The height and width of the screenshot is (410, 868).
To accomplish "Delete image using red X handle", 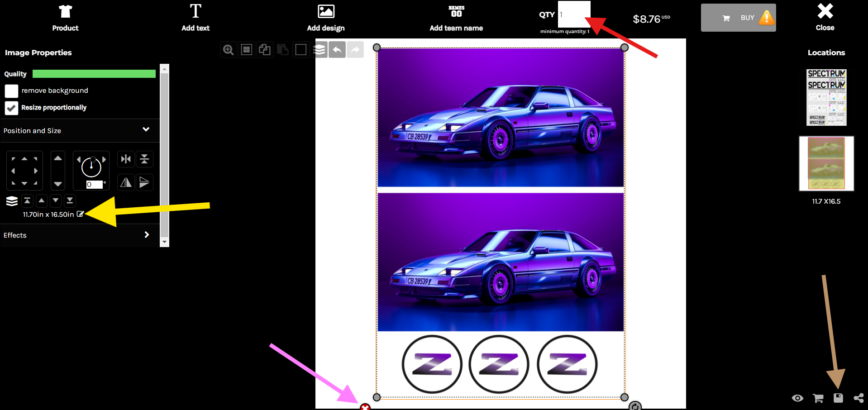I will pos(365,407).
